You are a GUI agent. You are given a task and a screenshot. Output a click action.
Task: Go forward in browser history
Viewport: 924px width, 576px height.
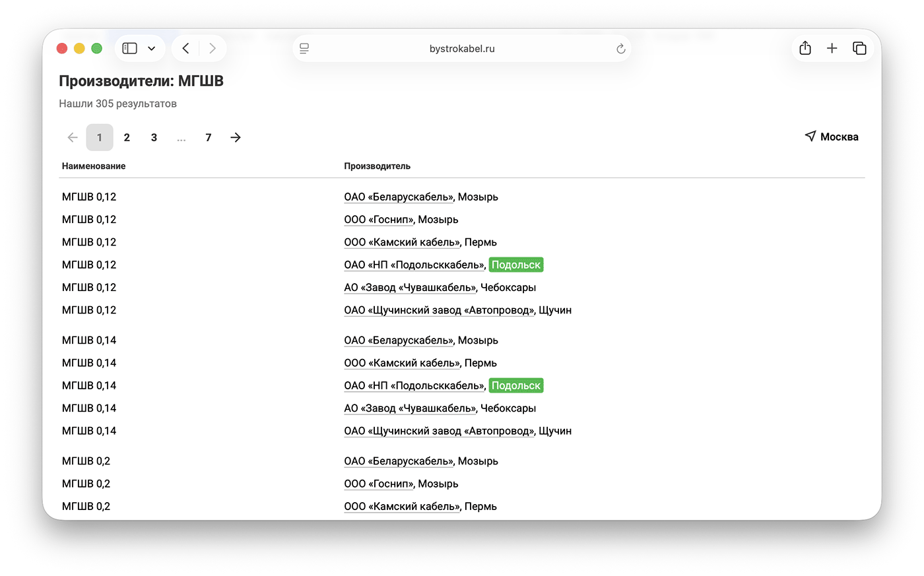212,48
